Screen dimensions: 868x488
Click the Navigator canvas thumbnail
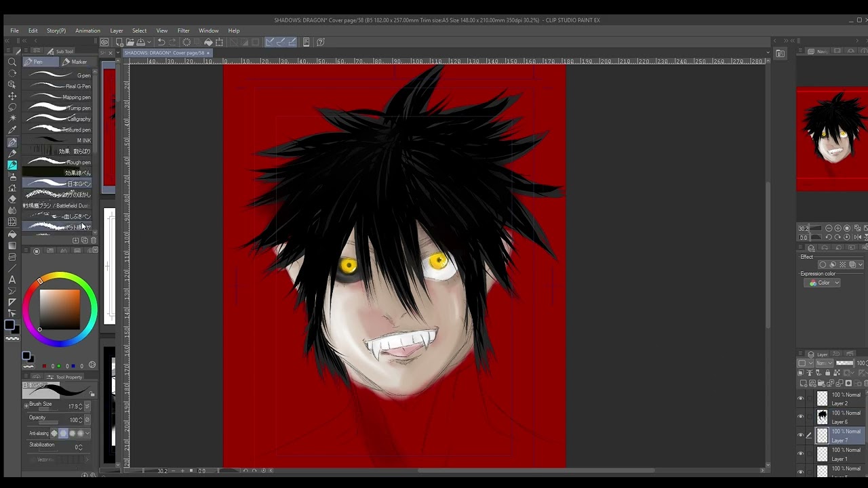coord(832,139)
